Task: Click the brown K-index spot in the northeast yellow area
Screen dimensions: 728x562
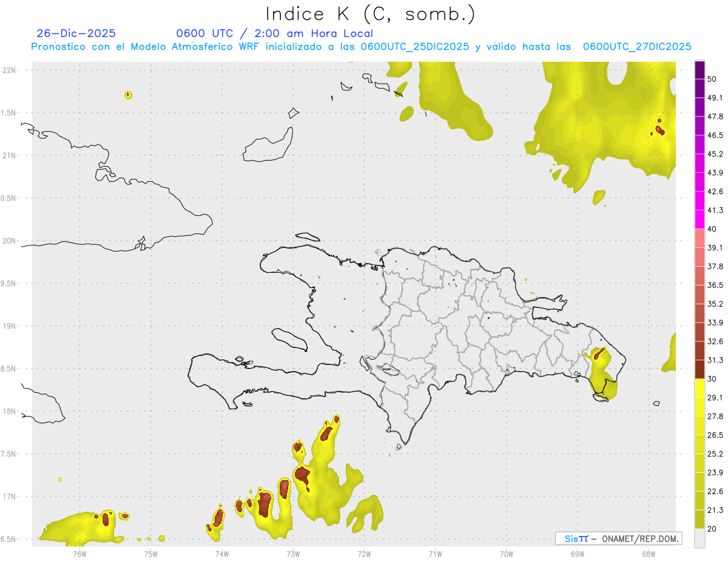Action: click(x=660, y=130)
